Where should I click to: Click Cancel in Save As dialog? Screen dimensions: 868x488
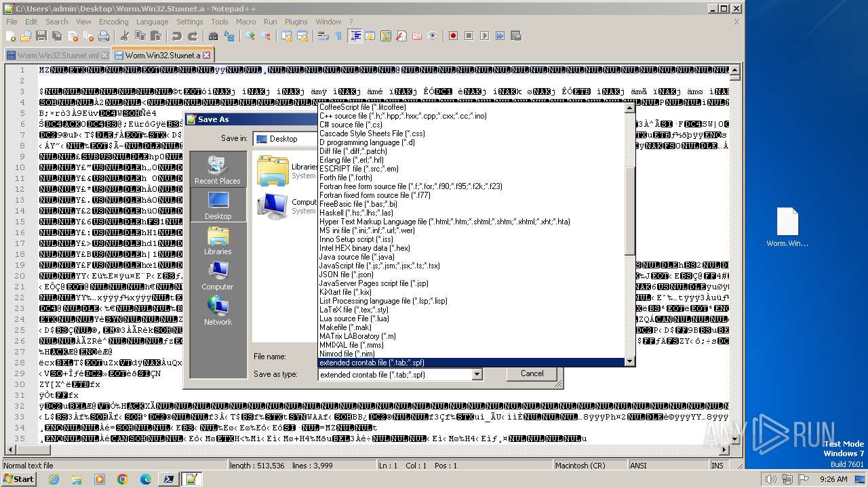532,373
